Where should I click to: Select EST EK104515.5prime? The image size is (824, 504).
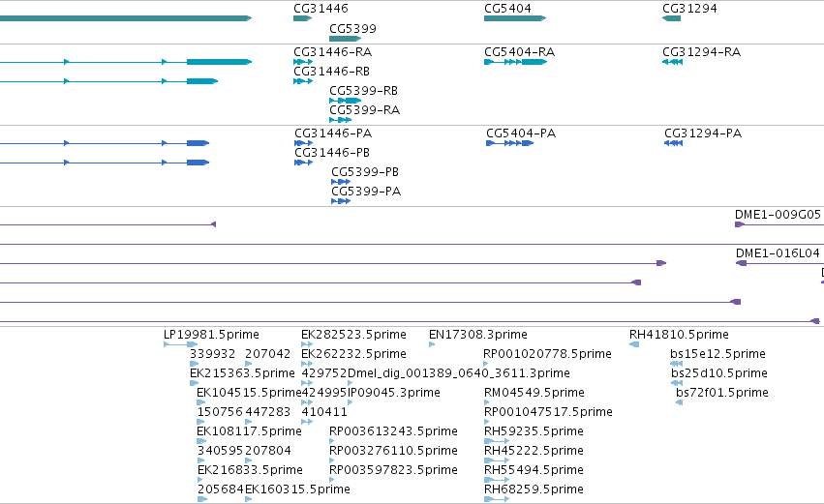200,402
